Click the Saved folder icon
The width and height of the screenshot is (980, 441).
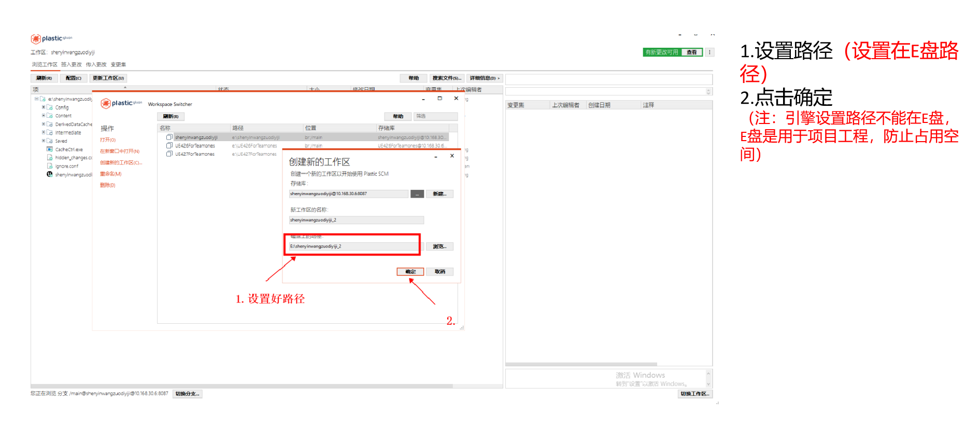pyautogui.click(x=50, y=141)
